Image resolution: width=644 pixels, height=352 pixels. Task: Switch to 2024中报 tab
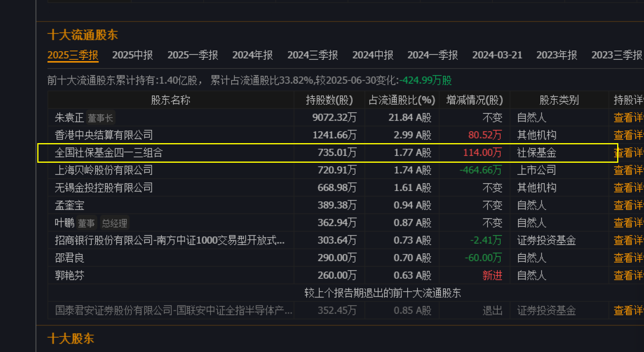373,55
